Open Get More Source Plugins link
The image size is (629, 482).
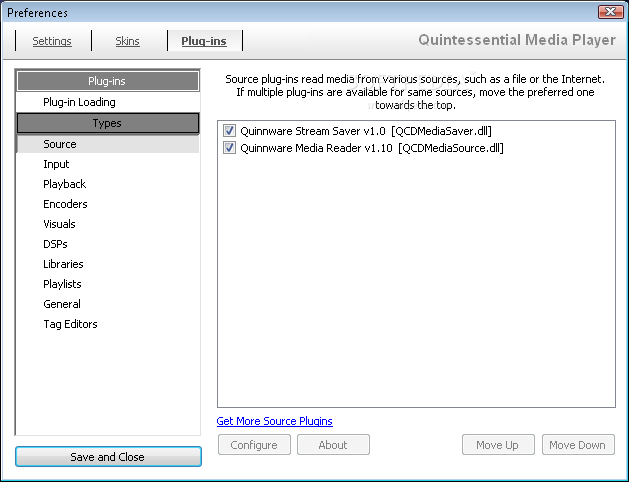click(274, 421)
